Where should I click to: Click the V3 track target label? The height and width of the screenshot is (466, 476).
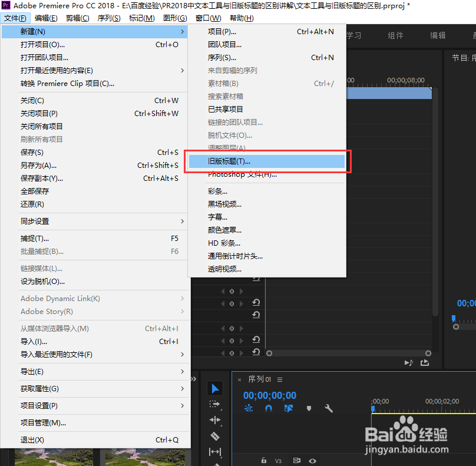pyautogui.click(x=278, y=461)
